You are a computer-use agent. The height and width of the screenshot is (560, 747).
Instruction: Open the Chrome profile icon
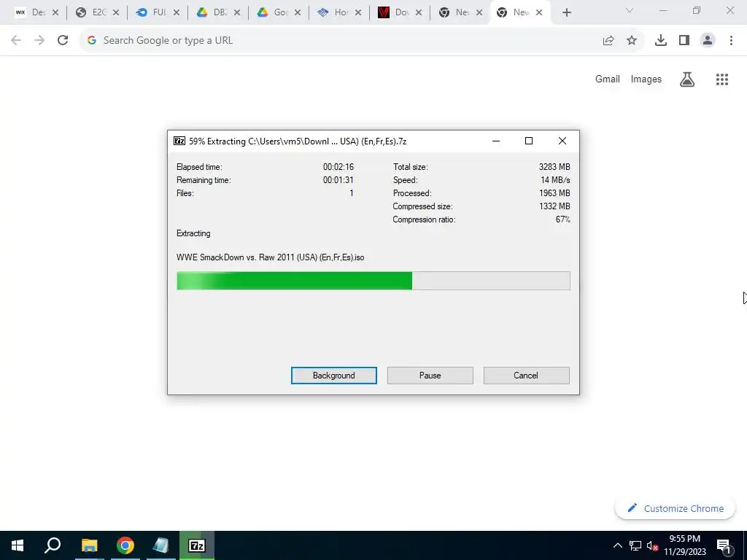coord(708,41)
